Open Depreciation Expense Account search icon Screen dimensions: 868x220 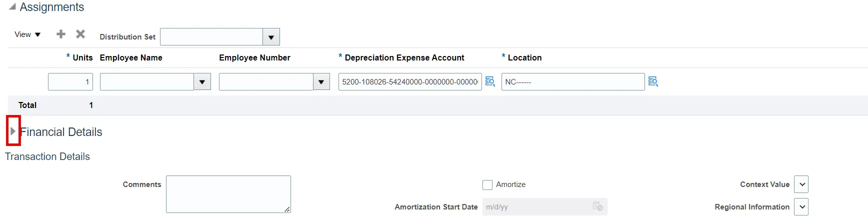click(x=490, y=81)
